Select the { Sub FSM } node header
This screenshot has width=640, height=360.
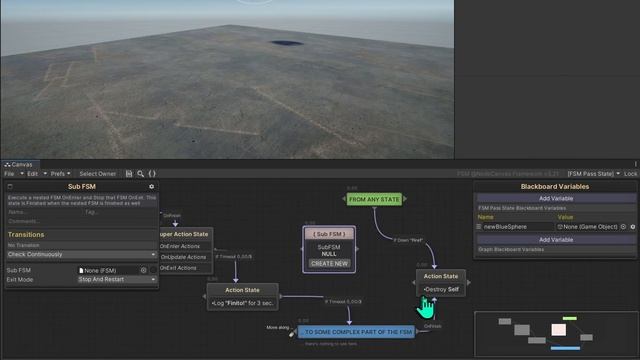[x=329, y=234]
